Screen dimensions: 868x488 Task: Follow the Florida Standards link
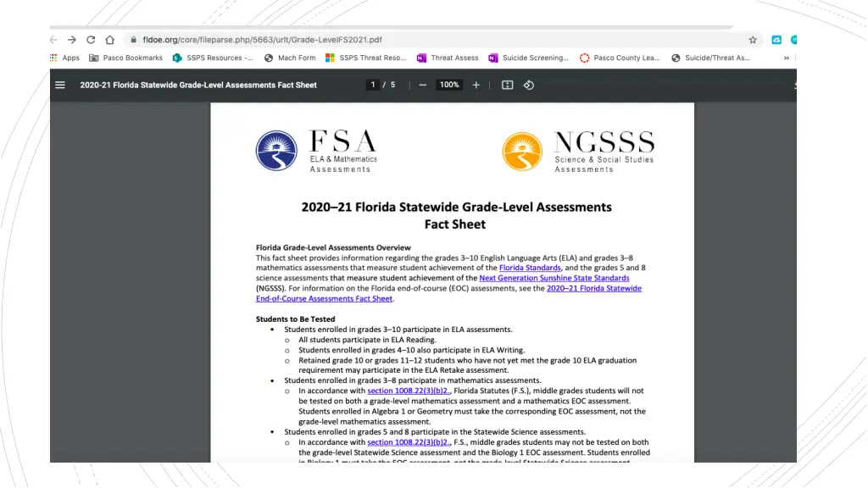tap(530, 268)
